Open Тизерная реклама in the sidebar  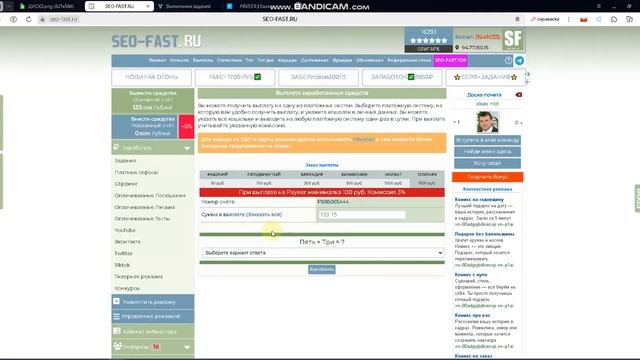coord(138,276)
